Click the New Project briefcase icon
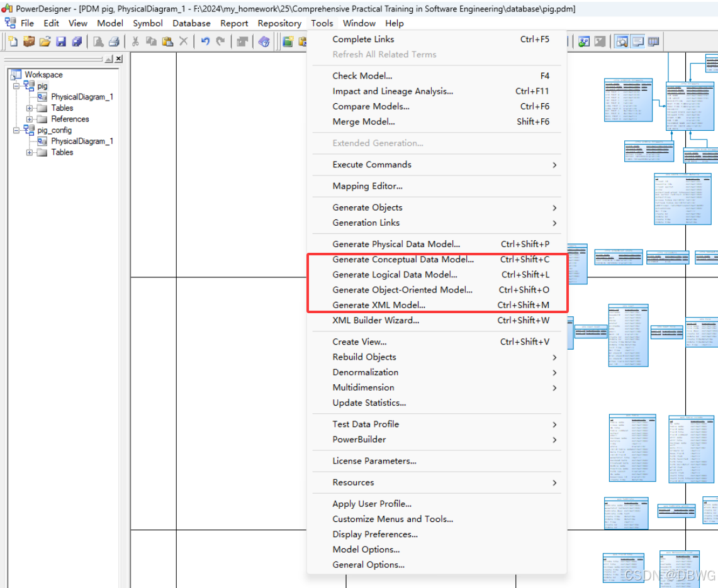This screenshot has height=588, width=718. point(29,42)
